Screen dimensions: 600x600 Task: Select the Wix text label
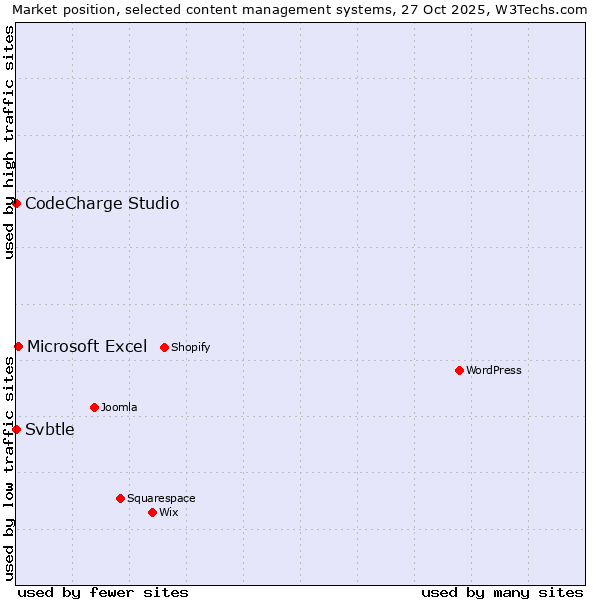(169, 513)
